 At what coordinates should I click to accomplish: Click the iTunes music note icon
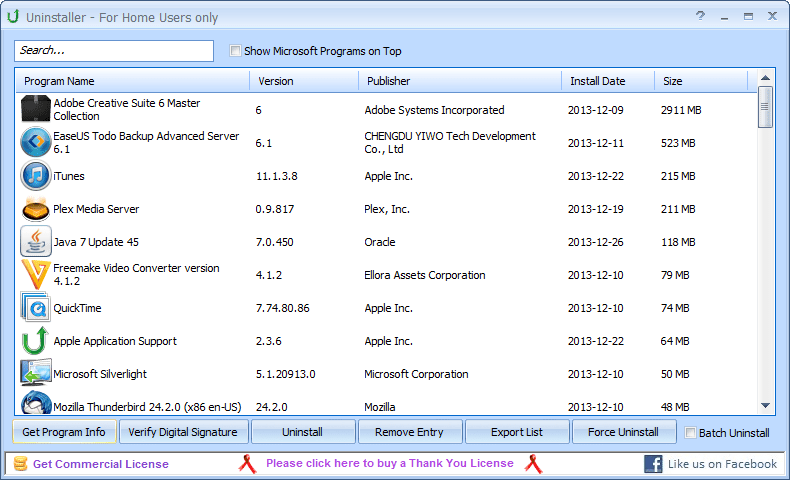pyautogui.click(x=35, y=176)
